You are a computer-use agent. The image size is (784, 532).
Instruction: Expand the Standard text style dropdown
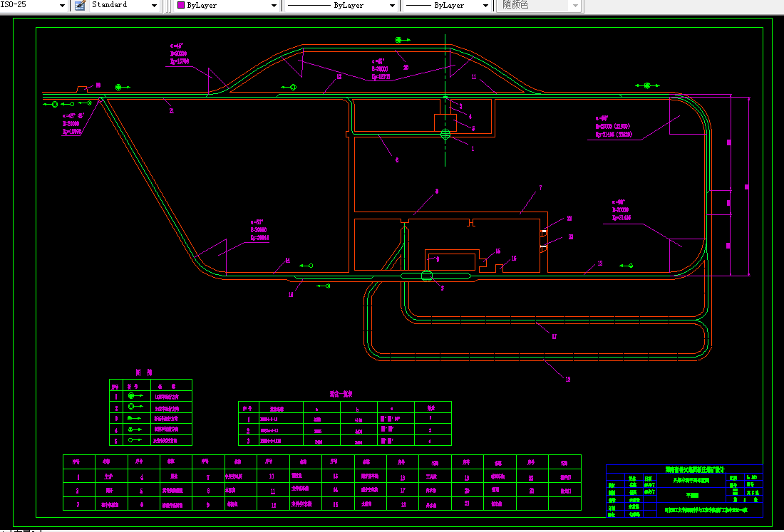tap(155, 5)
